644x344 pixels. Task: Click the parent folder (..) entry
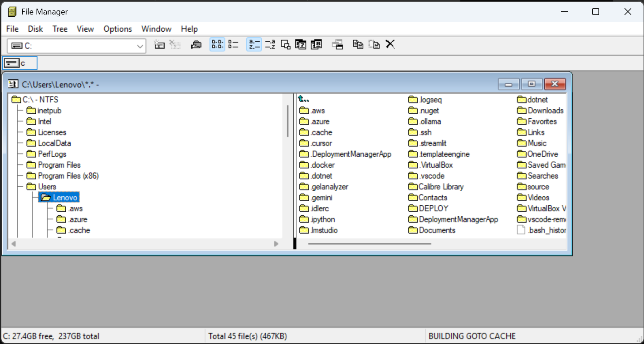pos(303,99)
